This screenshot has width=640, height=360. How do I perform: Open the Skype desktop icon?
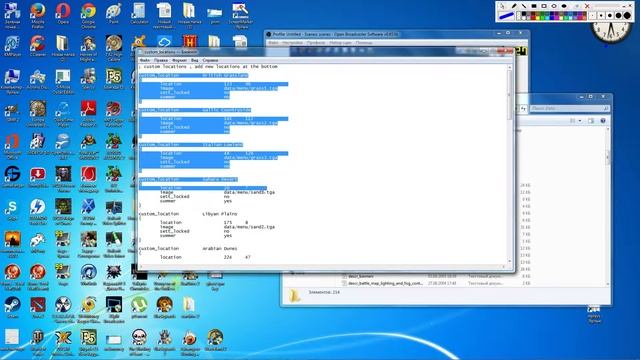[12, 211]
